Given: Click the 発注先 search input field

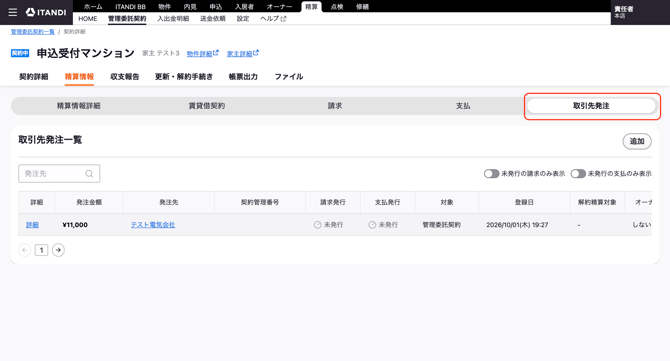Looking at the screenshot, I should pos(59,173).
